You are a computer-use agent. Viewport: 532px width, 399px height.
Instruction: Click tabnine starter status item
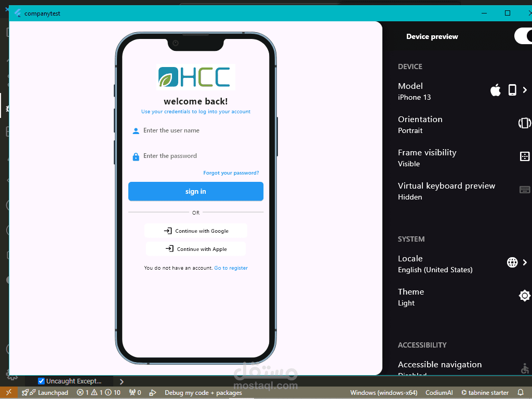[x=485, y=393]
